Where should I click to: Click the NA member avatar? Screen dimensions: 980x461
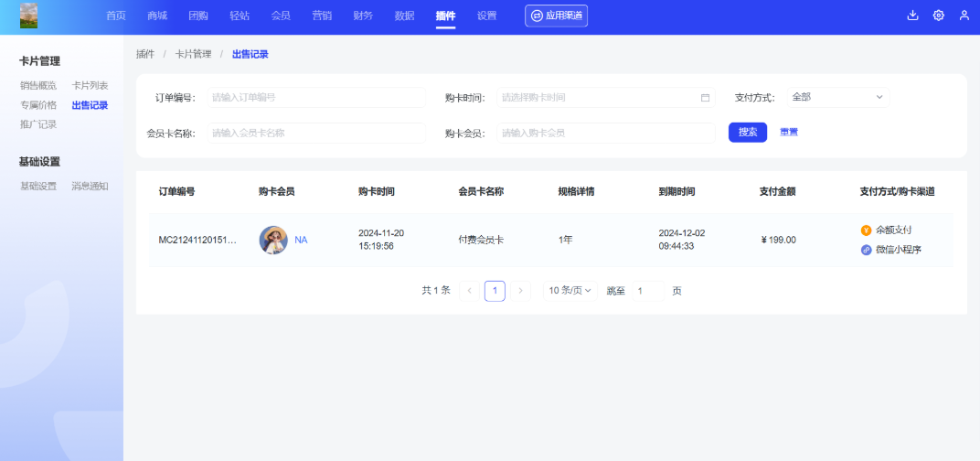(x=273, y=240)
